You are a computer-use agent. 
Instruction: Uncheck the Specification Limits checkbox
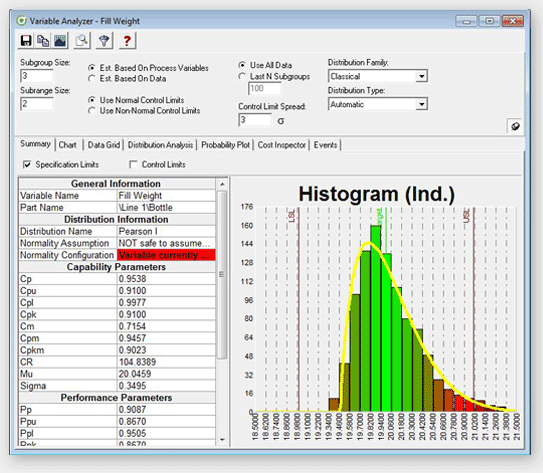click(x=27, y=164)
